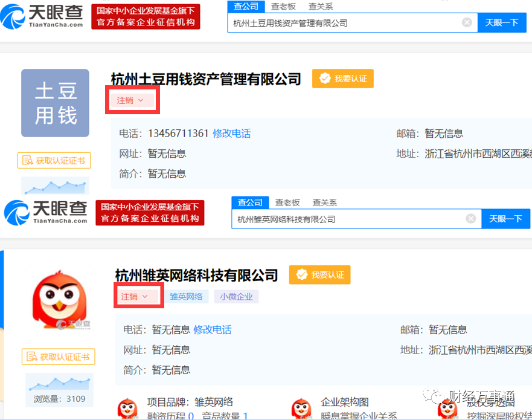Image resolution: width=532 pixels, height=420 pixels.
Task: Click the 雏英网络 blue tag
Action: (186, 296)
